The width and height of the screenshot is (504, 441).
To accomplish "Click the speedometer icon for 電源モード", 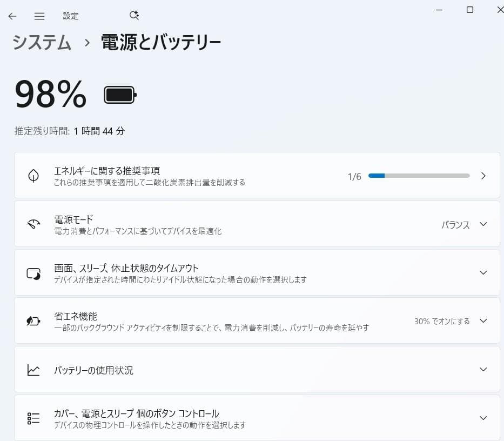I will (x=33, y=224).
